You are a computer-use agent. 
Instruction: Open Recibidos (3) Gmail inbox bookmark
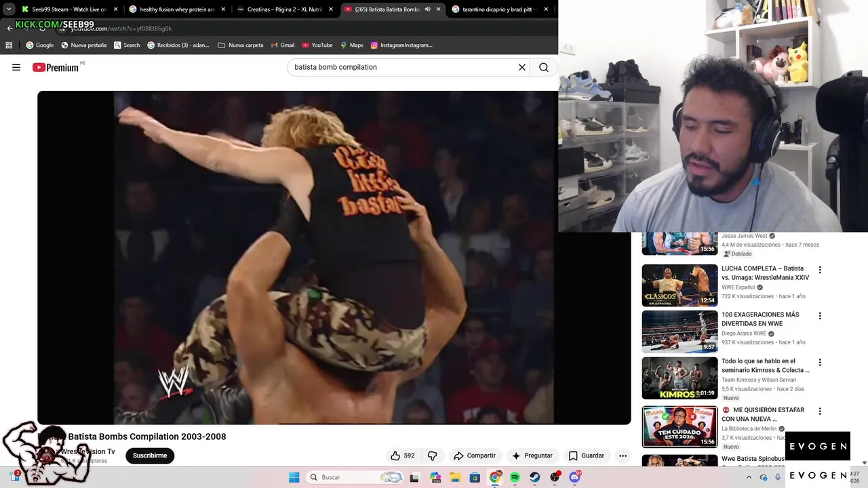(178, 45)
